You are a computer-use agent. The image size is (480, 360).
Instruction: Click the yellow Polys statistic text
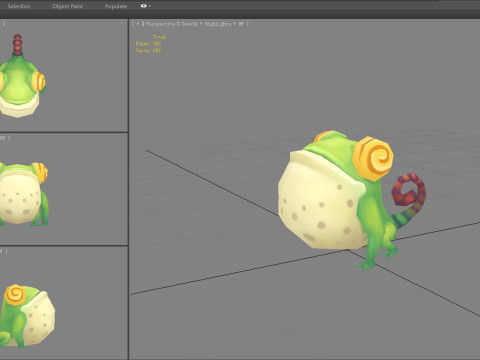tap(148, 44)
